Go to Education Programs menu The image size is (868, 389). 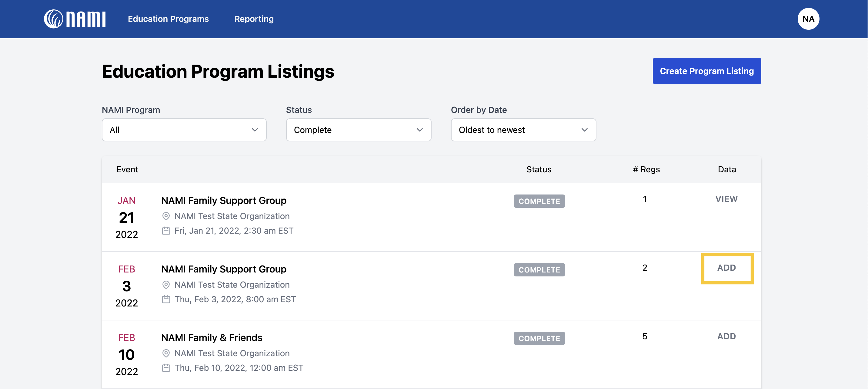pos(168,19)
